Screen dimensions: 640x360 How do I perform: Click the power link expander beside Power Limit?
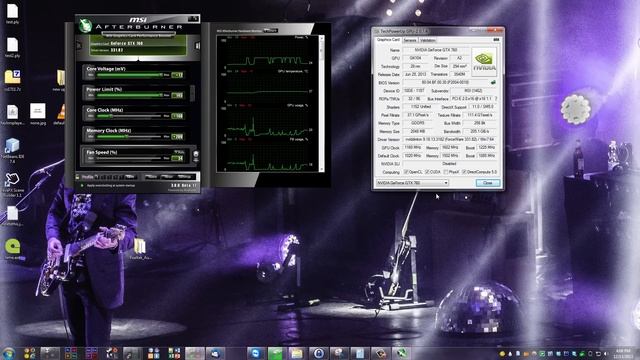[x=192, y=93]
